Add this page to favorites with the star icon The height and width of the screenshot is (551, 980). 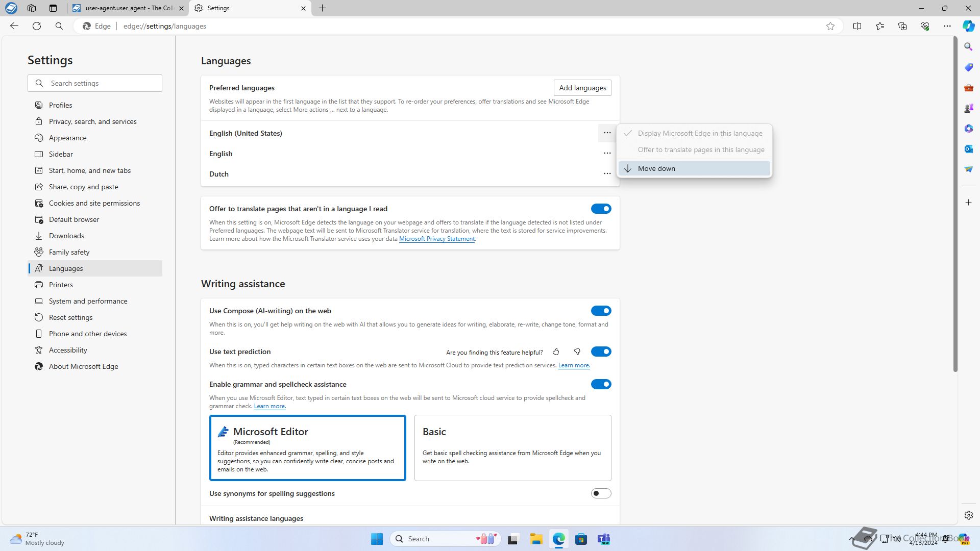pyautogui.click(x=830, y=26)
